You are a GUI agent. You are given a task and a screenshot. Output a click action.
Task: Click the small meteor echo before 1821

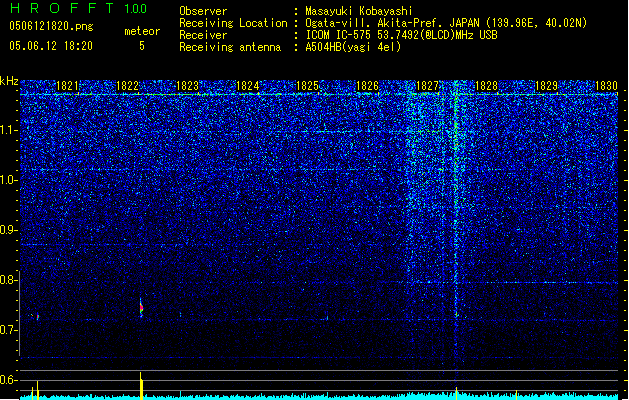(x=38, y=317)
